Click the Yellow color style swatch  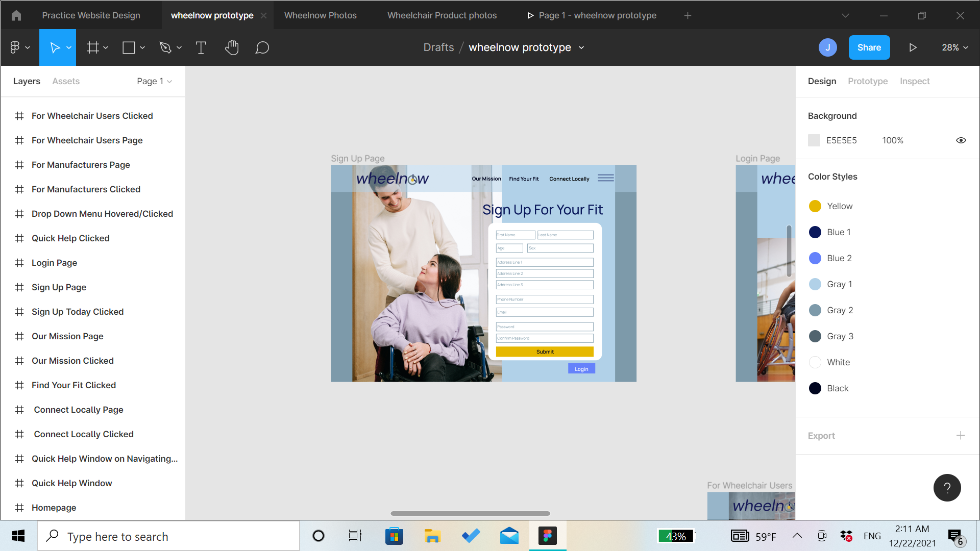pos(815,206)
